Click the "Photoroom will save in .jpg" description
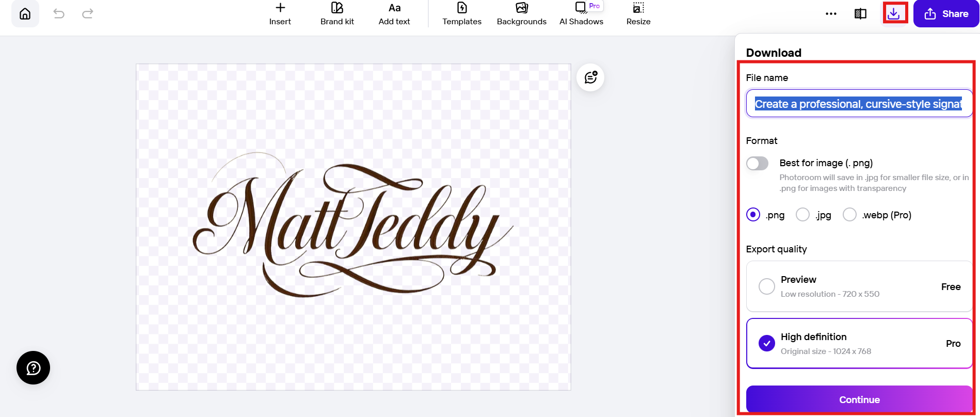980x417 pixels. [x=874, y=183]
